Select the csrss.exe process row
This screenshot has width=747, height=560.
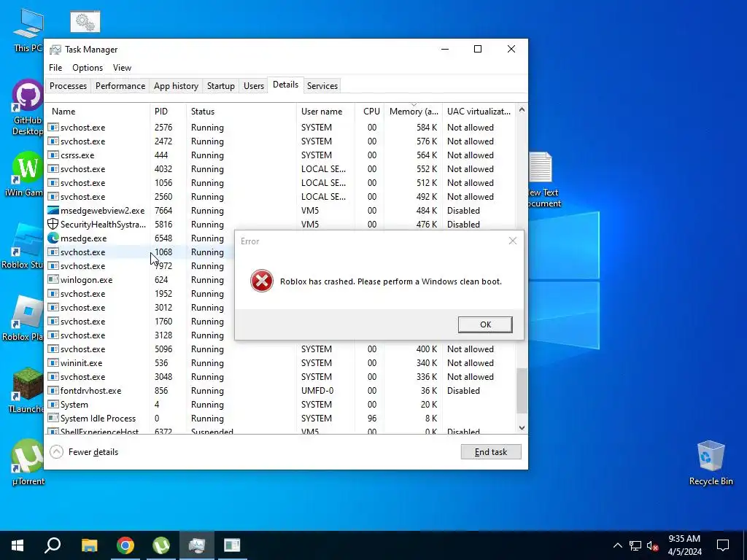(x=281, y=155)
